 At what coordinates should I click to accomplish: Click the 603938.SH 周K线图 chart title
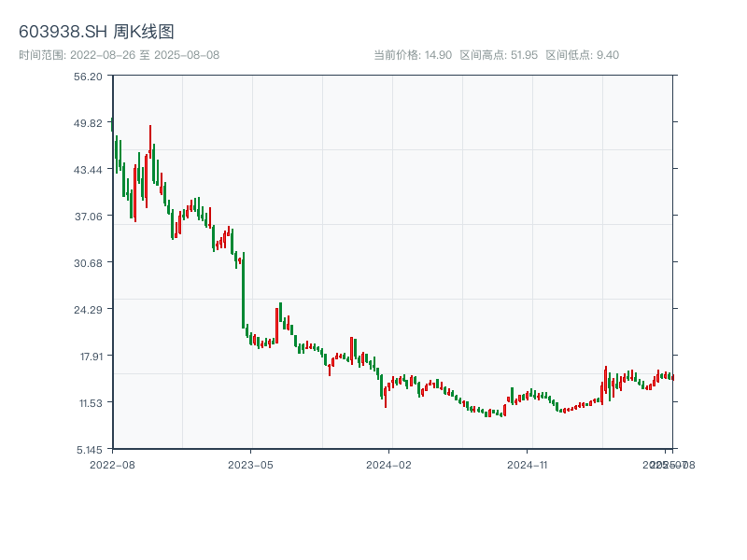pos(96,32)
